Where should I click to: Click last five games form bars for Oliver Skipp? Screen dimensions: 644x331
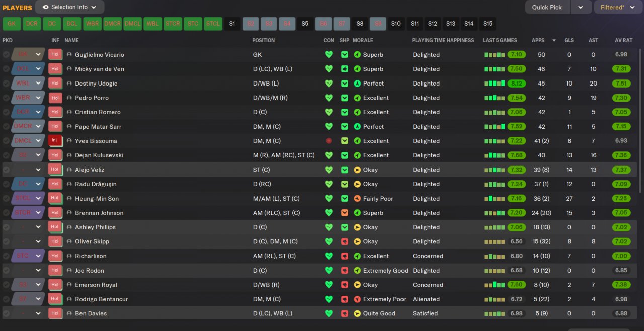point(495,241)
